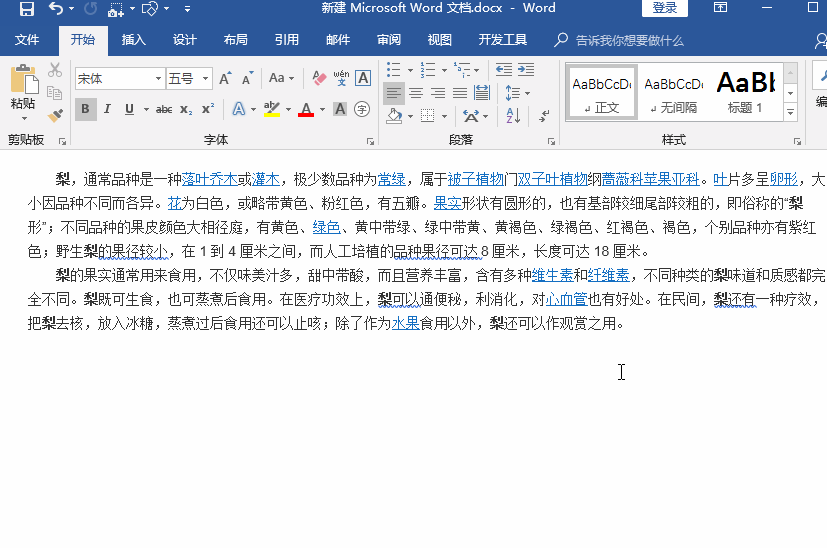Switch to the 设计 tab
Viewport: 827px width, 548px height.
tap(185, 40)
